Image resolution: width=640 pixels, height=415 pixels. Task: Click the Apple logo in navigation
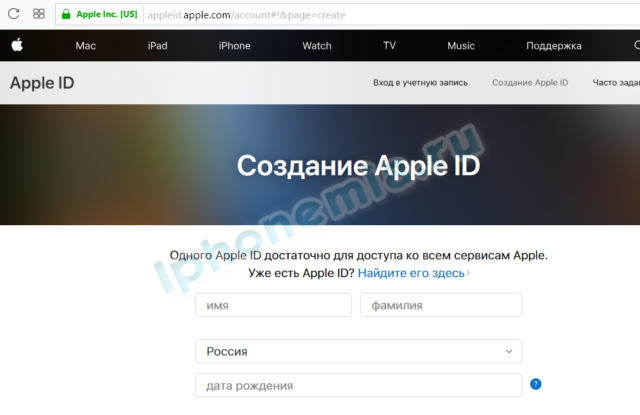tap(17, 45)
